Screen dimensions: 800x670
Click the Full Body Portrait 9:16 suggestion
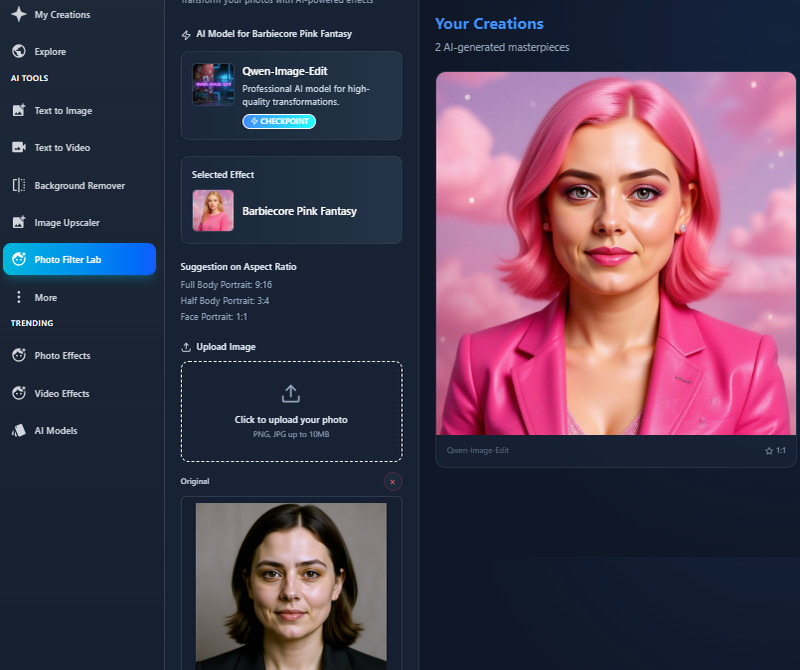pyautogui.click(x=226, y=285)
